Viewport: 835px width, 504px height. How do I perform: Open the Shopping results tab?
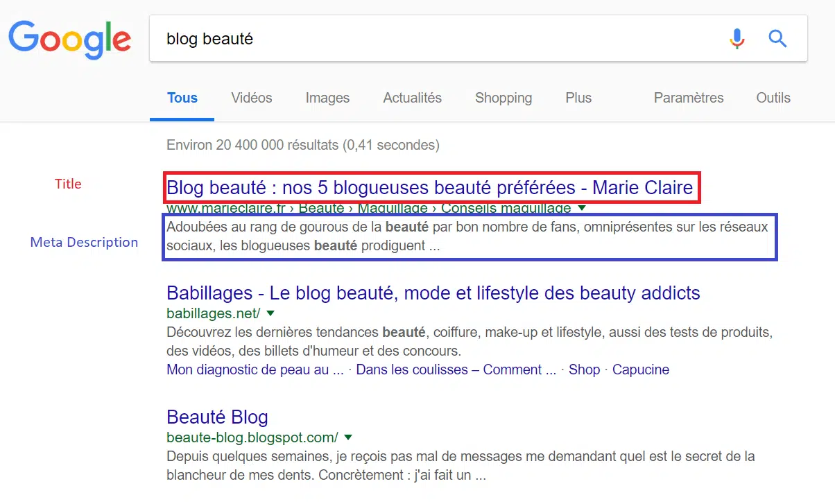coord(503,98)
